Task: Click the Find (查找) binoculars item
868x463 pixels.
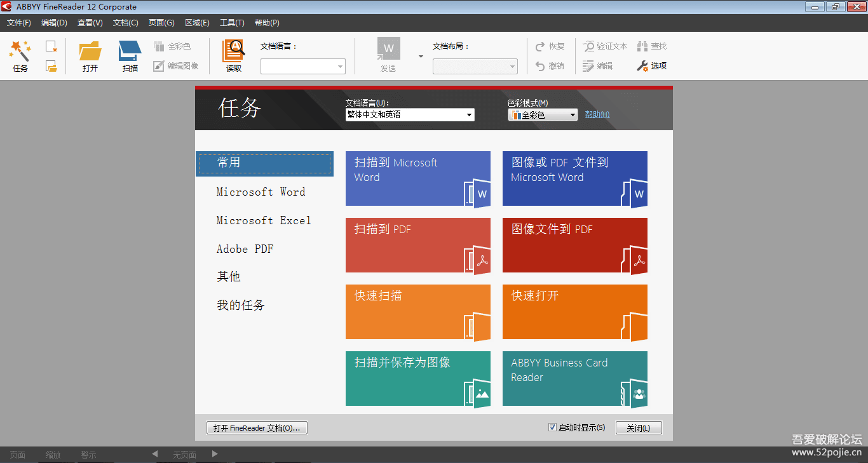Action: (x=652, y=46)
